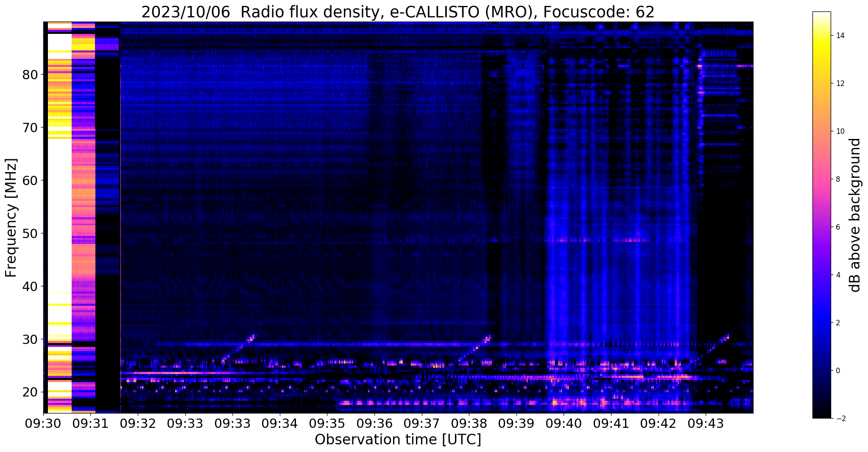Image resolution: width=868 pixels, height=452 pixels.
Task: Click the colorbar tick value 10
Action: (x=840, y=131)
